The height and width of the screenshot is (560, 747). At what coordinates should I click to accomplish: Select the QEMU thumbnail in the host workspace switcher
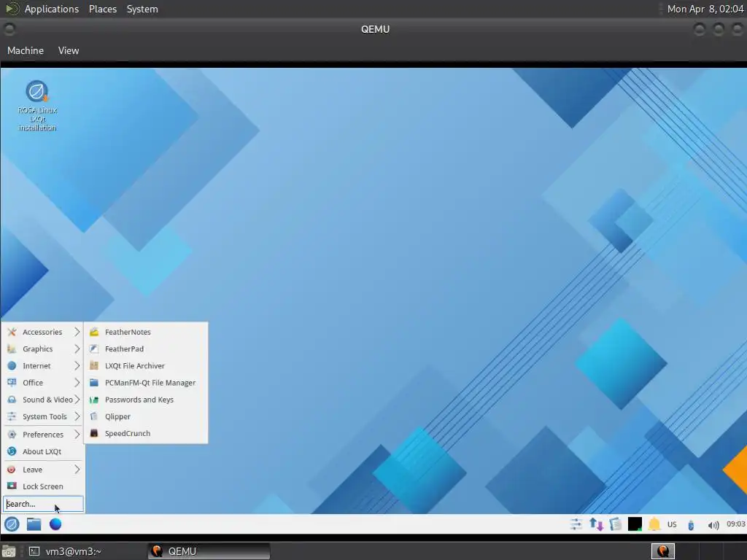(x=662, y=551)
